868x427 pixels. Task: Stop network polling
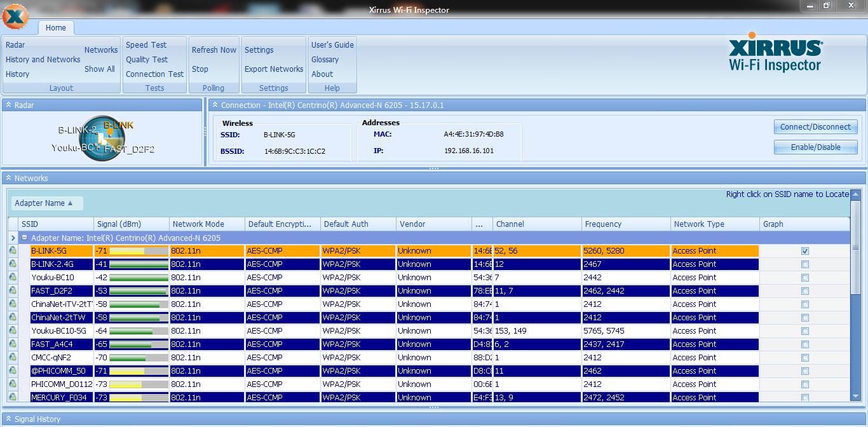click(200, 69)
